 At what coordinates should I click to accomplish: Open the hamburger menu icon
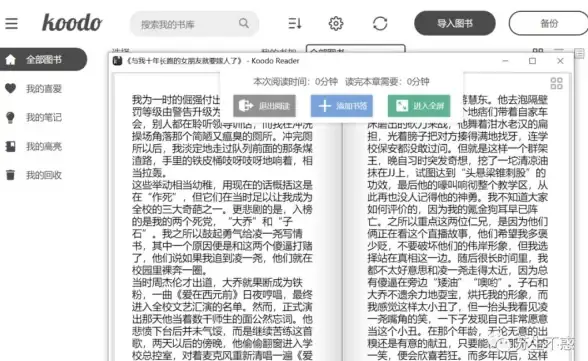[11, 23]
